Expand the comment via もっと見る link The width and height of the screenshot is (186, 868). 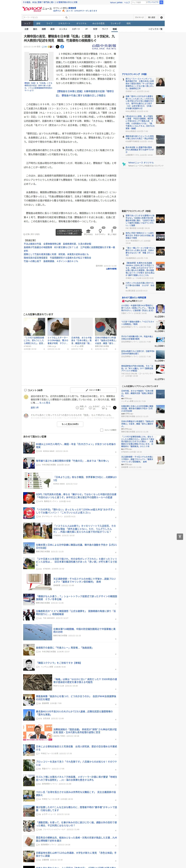click(45, 403)
